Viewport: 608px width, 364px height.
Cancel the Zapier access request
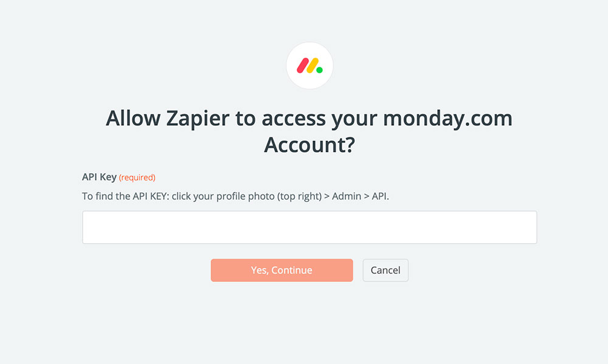pyautogui.click(x=385, y=270)
